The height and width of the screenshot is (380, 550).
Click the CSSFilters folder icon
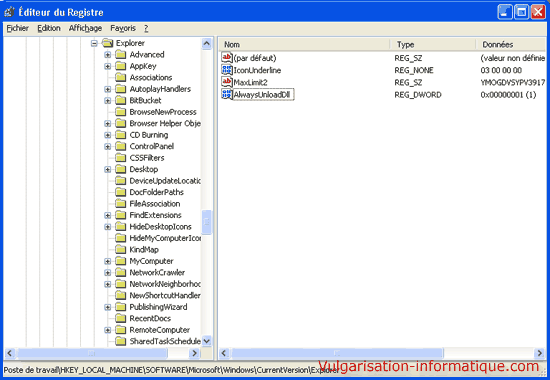pyautogui.click(x=121, y=158)
